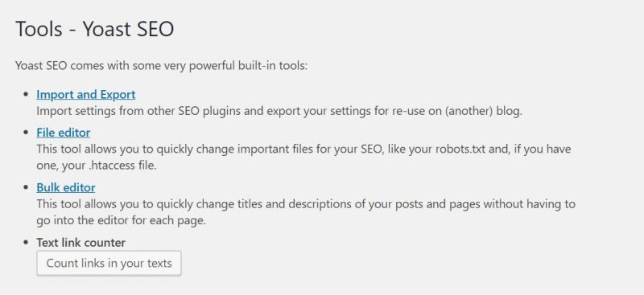Click the line ending 'editor for each page.'

122,221
